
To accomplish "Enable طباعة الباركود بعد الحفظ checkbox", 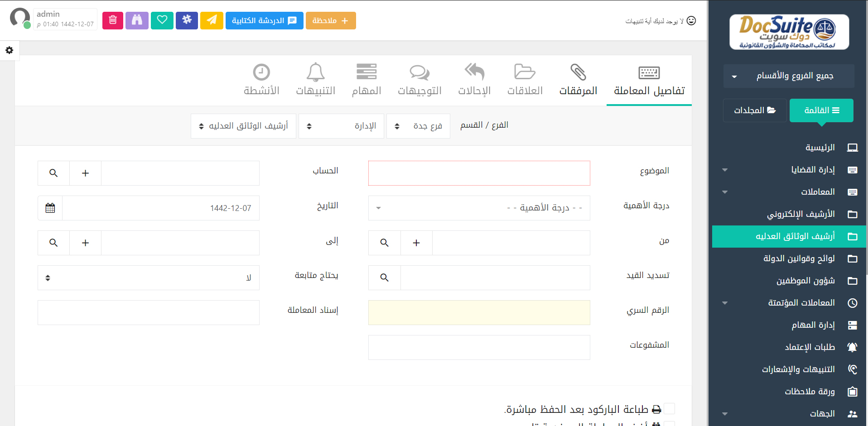I will click(x=669, y=409).
